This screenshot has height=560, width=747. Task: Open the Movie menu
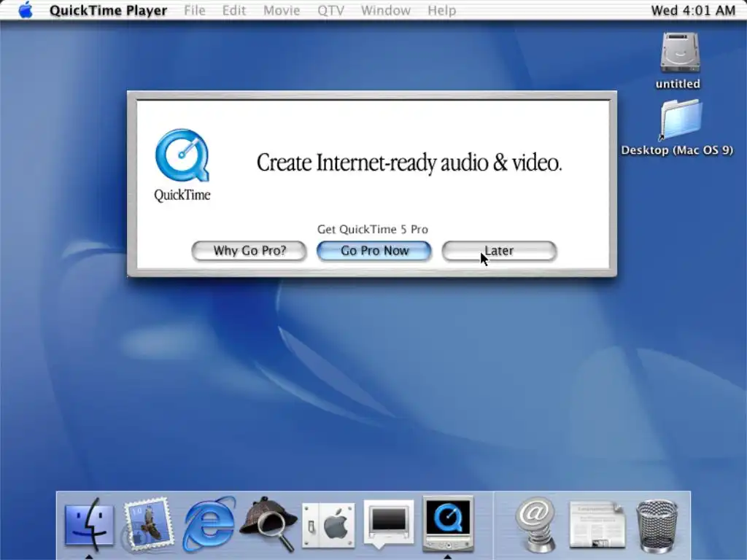pyautogui.click(x=282, y=10)
